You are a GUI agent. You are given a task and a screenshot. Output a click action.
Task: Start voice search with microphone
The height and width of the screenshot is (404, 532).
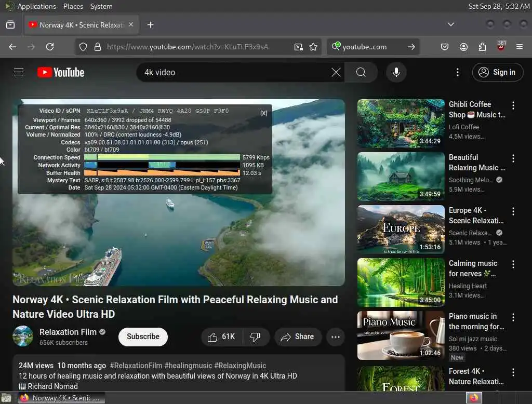(396, 72)
